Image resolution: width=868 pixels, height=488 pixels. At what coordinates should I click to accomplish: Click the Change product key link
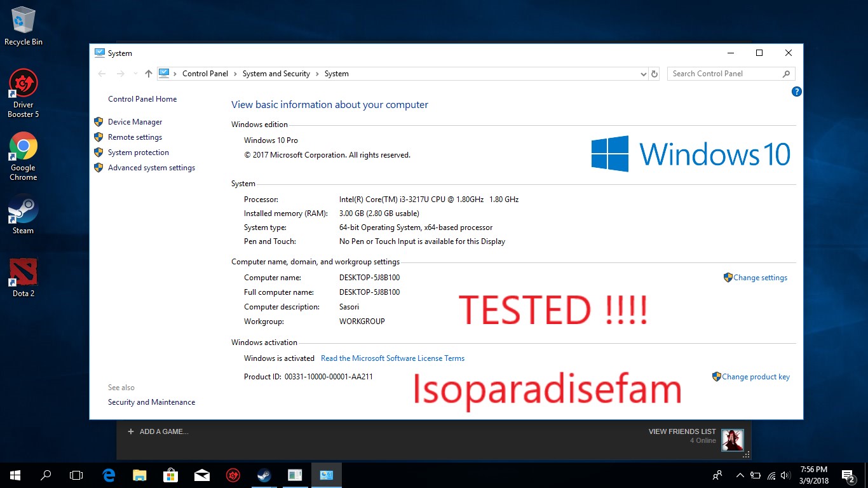click(x=756, y=376)
